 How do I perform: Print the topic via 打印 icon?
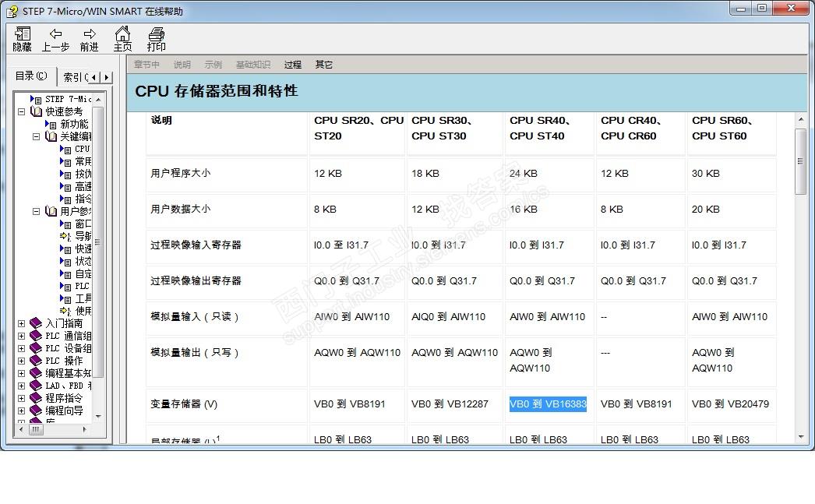156,39
